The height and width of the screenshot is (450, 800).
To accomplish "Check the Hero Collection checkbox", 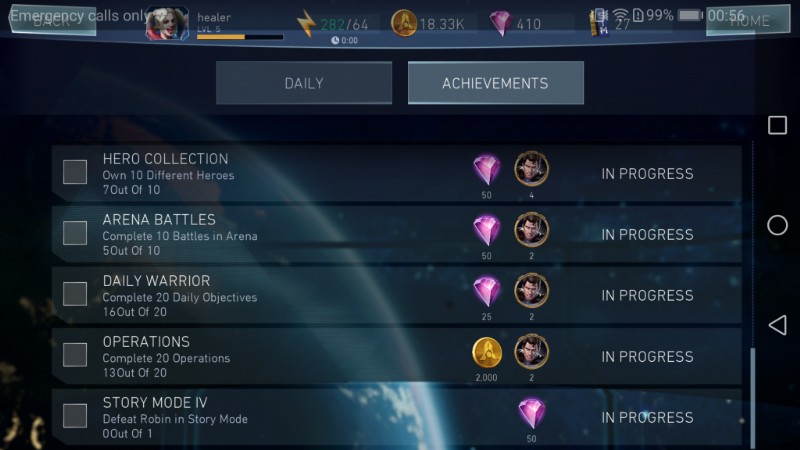I will [x=75, y=172].
